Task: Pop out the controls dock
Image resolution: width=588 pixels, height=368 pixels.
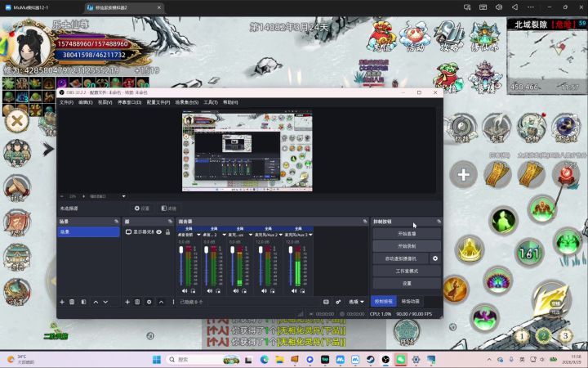Action: click(439, 222)
